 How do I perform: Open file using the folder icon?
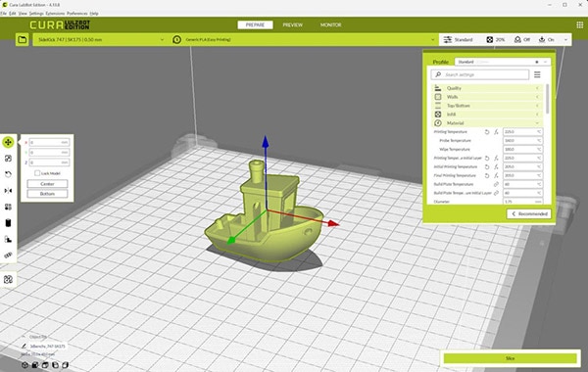coord(23,39)
